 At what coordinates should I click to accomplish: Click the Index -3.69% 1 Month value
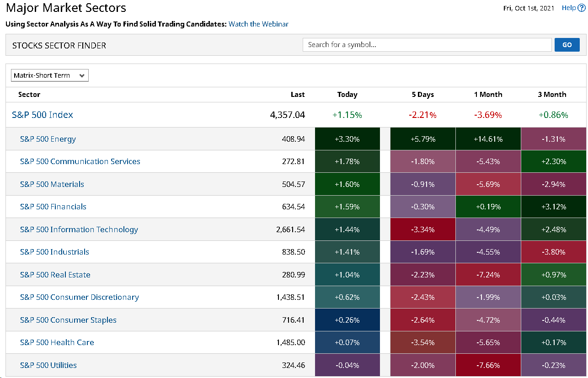[x=488, y=115]
